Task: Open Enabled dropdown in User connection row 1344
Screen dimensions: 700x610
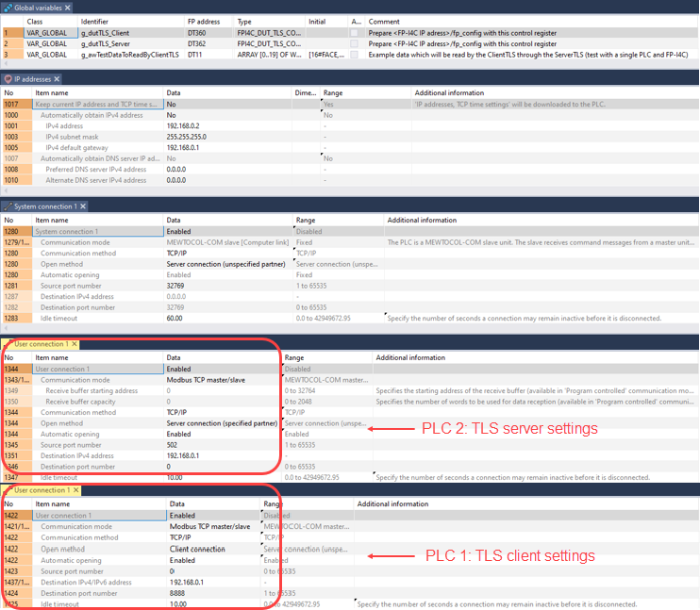Action: [x=223, y=369]
